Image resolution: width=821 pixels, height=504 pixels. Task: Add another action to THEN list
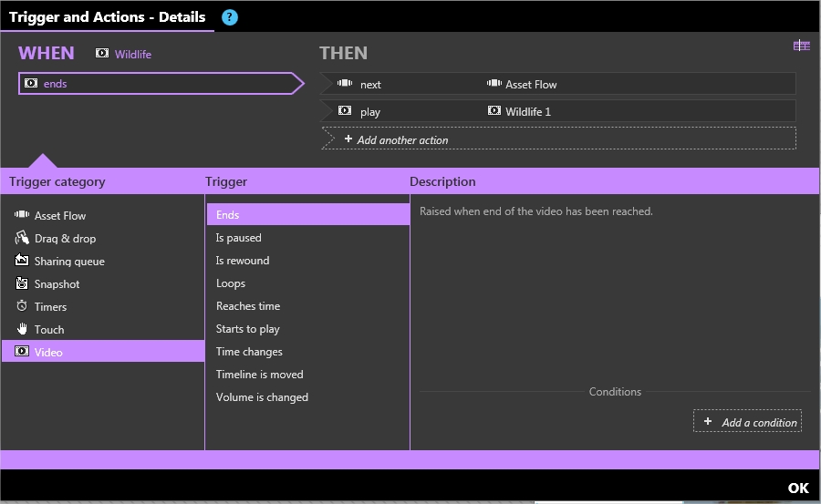pyautogui.click(x=402, y=139)
